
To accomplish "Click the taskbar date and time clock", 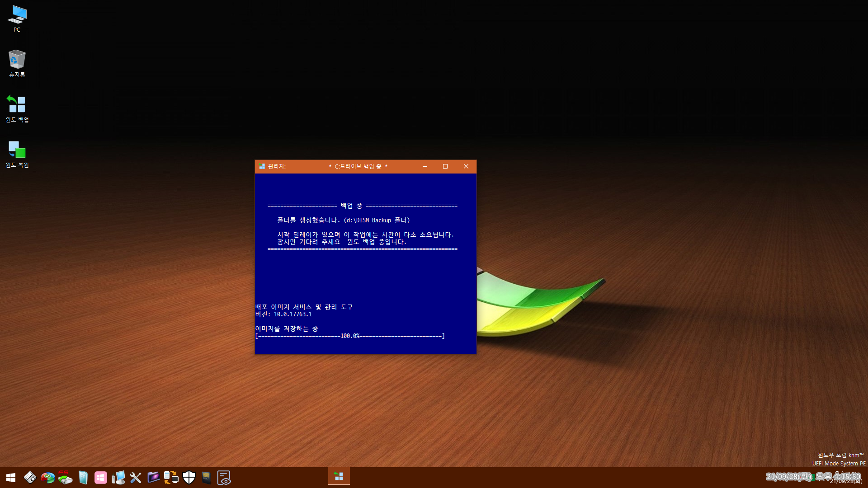I will tap(813, 477).
